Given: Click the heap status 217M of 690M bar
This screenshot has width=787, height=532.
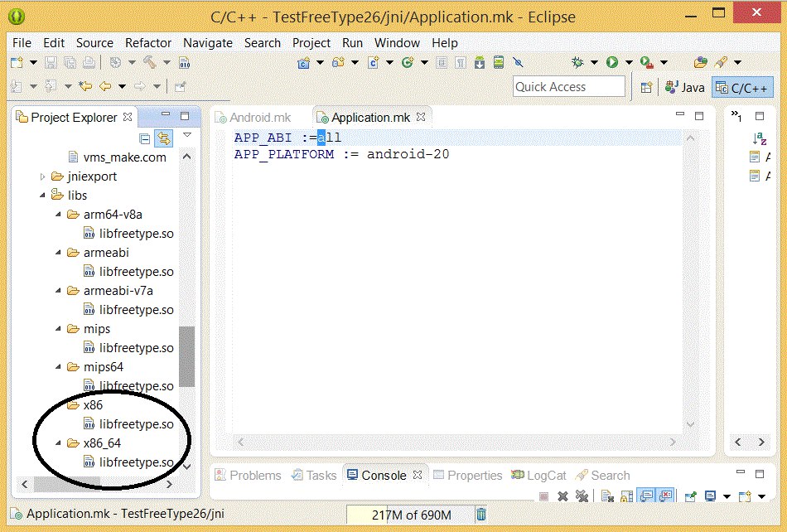Looking at the screenshot, I should [x=411, y=515].
